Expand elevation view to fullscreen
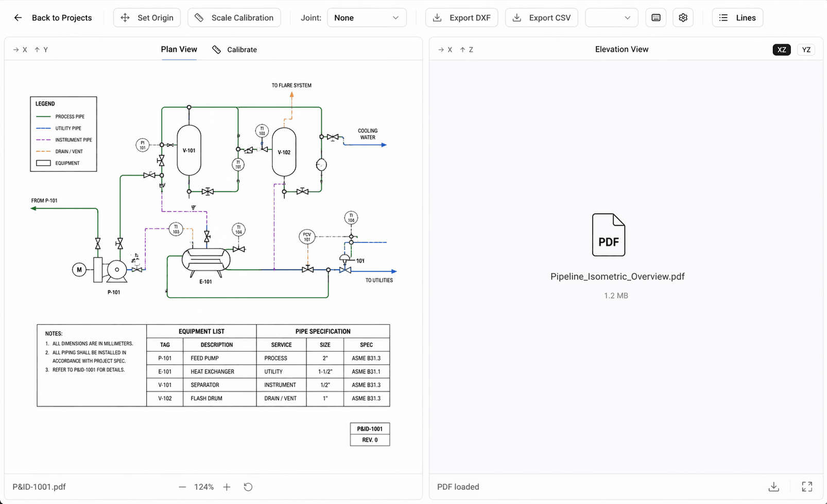The width and height of the screenshot is (827, 504). point(807,487)
